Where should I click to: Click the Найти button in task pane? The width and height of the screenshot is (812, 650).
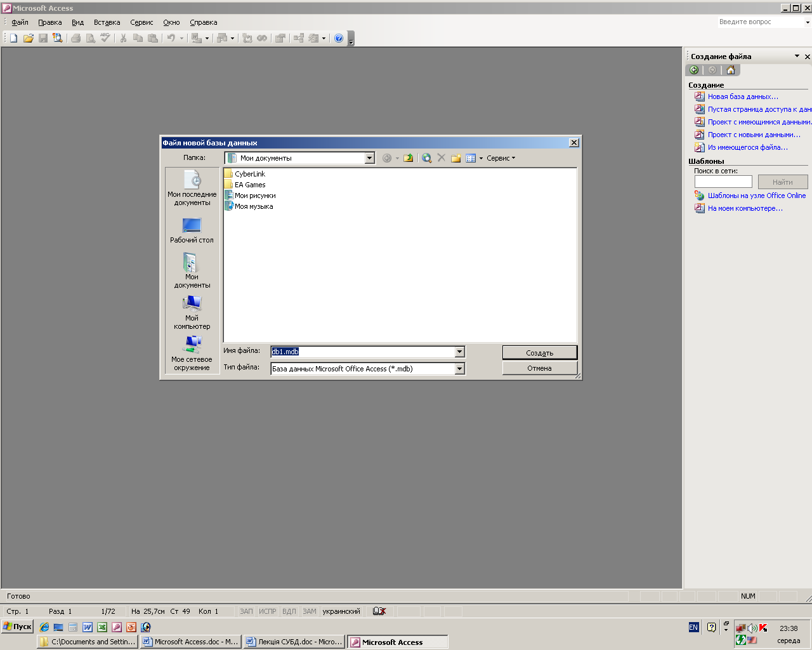coord(783,182)
